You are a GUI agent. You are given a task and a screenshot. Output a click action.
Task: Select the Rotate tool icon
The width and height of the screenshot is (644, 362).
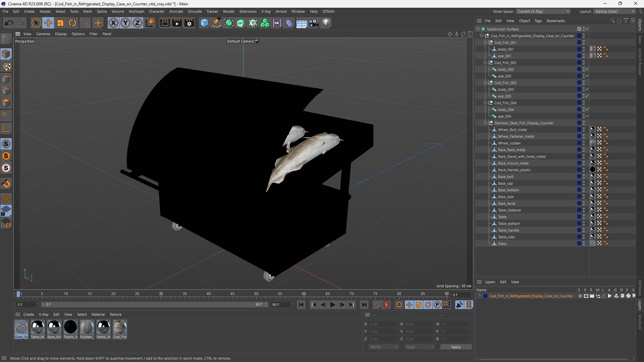pos(72,23)
